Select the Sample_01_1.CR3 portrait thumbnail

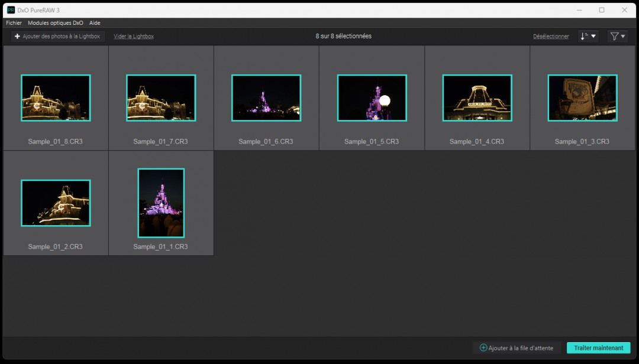point(161,203)
